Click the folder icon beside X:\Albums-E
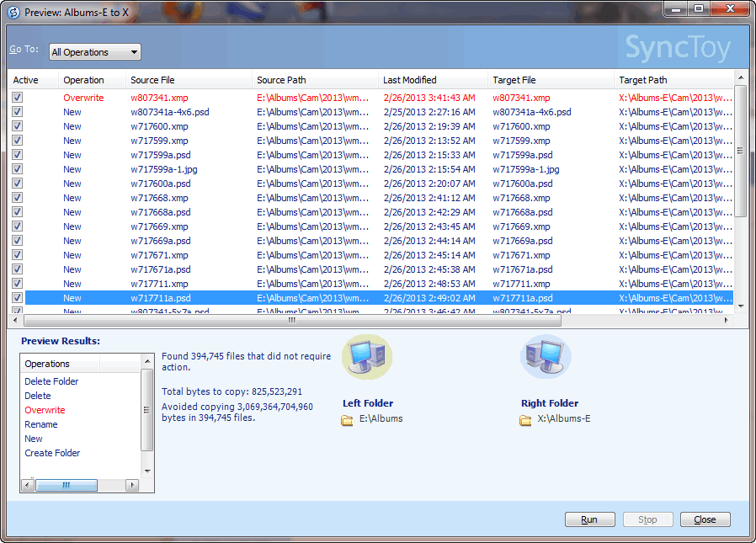This screenshot has width=756, height=543. [525, 420]
